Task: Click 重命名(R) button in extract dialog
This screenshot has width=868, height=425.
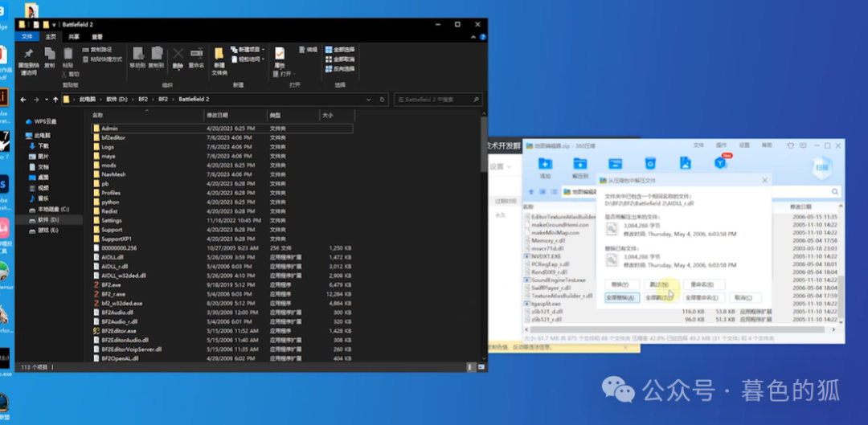Action: point(703,284)
